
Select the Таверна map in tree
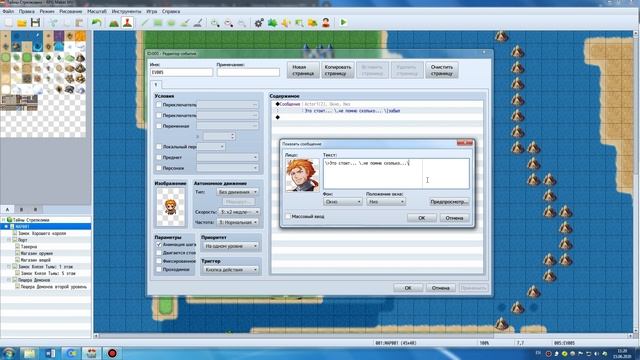pos(29,247)
